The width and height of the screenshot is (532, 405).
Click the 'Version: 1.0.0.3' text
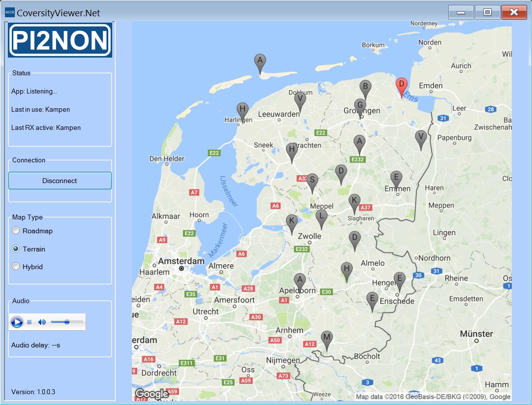click(x=33, y=392)
